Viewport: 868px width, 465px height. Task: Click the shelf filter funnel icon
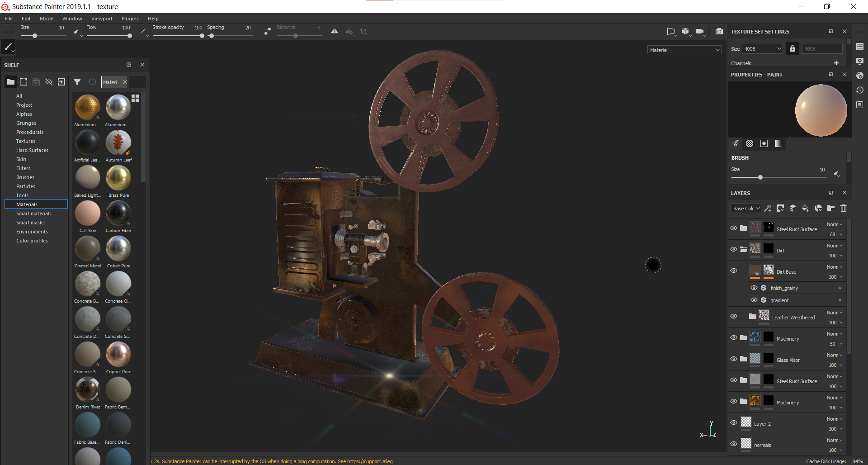[77, 82]
